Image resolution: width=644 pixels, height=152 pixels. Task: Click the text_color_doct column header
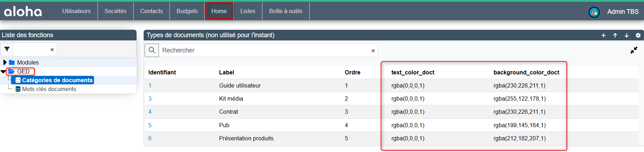pyautogui.click(x=413, y=72)
